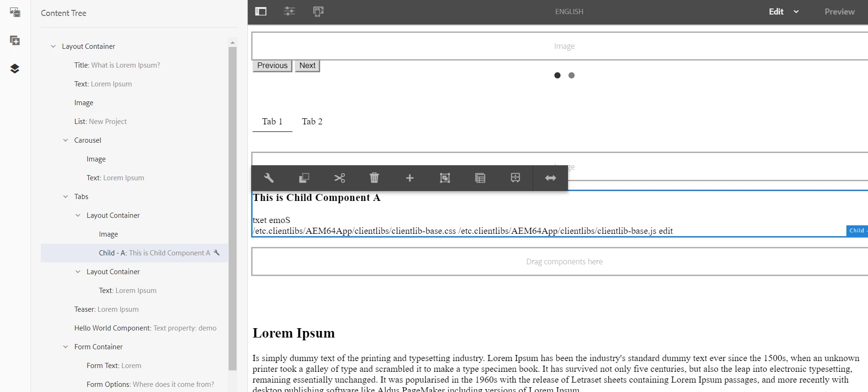Viewport: 868px width, 392px height.
Task: Click the Previous carousel button
Action: [272, 66]
